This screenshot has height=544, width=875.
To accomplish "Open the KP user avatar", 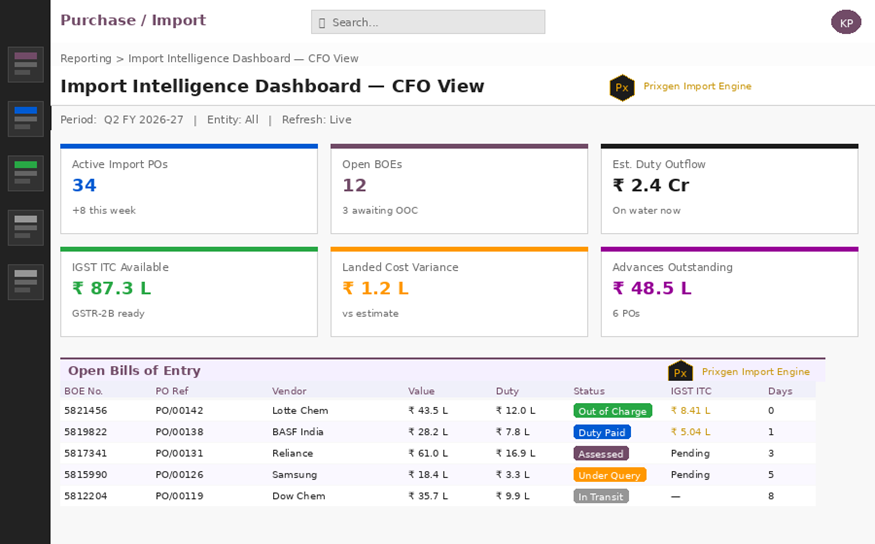I will tap(846, 22).
